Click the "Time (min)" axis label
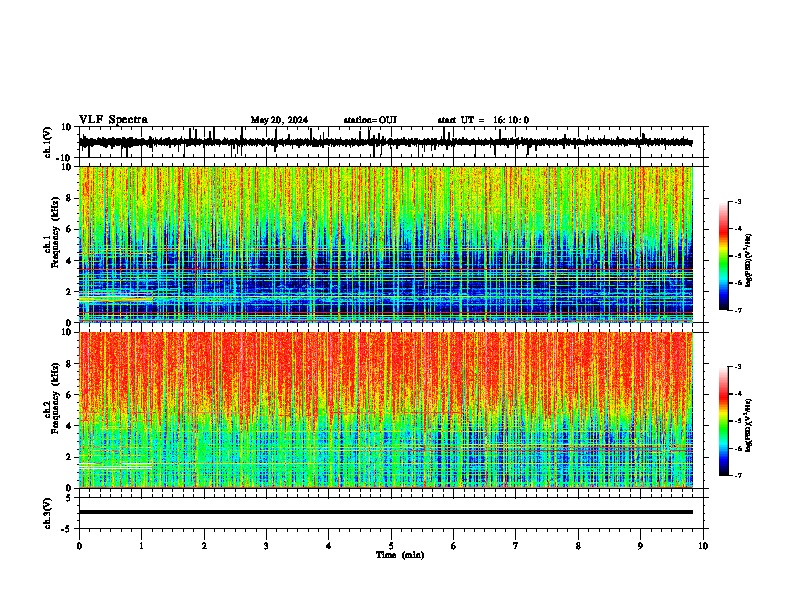 coord(400,555)
